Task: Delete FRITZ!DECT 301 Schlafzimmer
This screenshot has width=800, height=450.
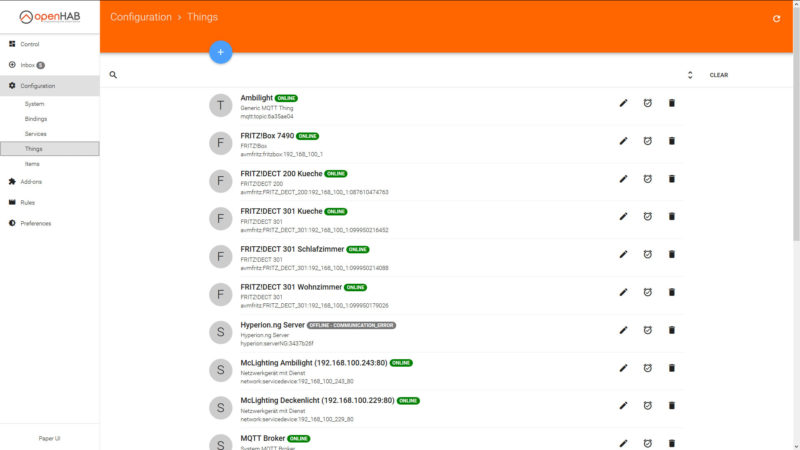Action: [x=671, y=254]
